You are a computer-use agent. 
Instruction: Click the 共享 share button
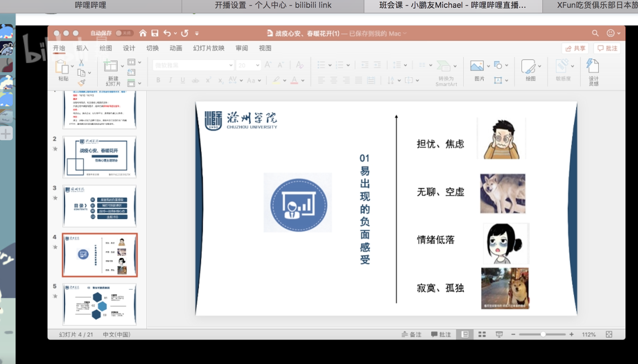(x=575, y=49)
